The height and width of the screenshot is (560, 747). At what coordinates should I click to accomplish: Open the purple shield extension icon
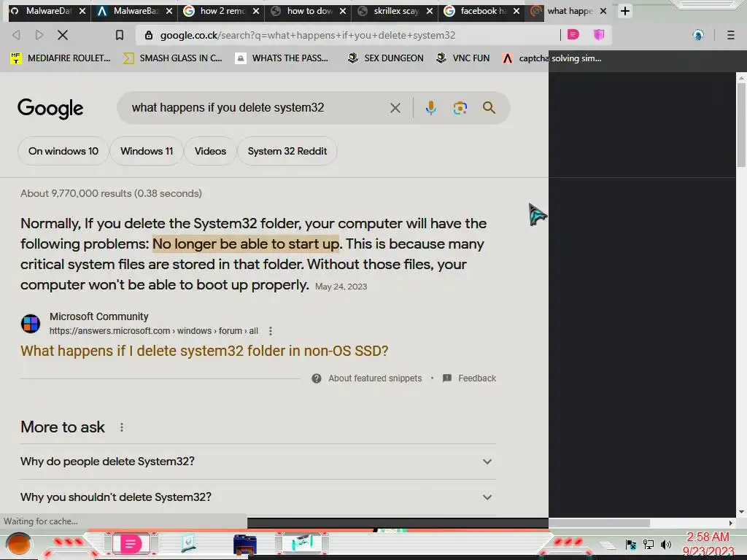tap(599, 35)
